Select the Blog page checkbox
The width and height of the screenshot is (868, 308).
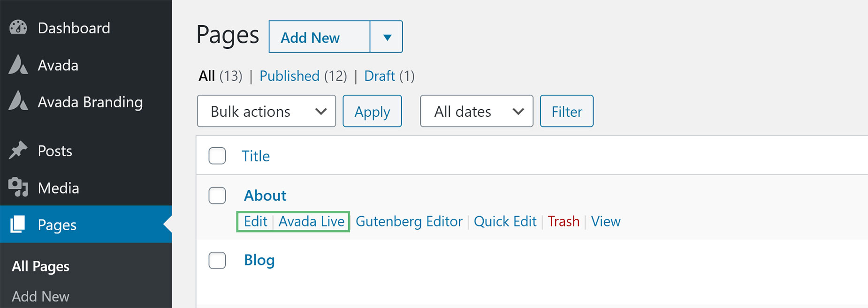[217, 260]
